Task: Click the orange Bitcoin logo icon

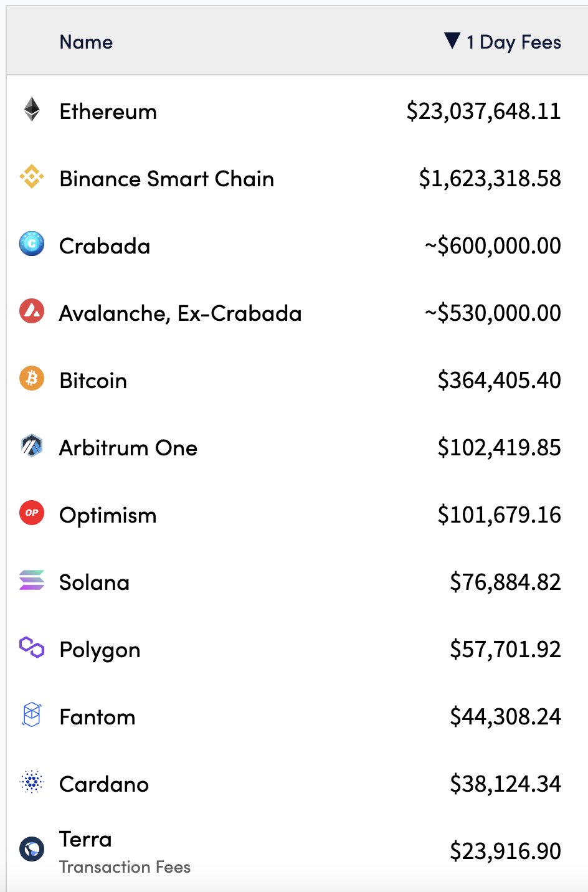Action: point(32,378)
